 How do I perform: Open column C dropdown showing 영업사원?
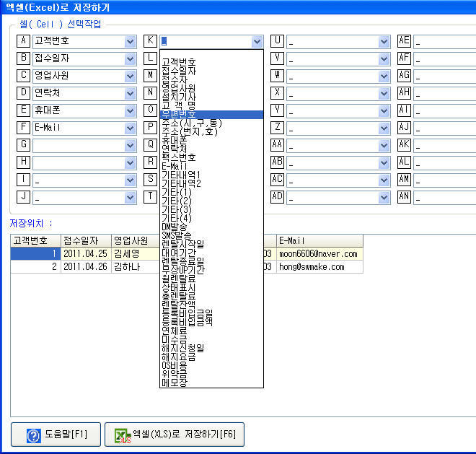point(131,76)
